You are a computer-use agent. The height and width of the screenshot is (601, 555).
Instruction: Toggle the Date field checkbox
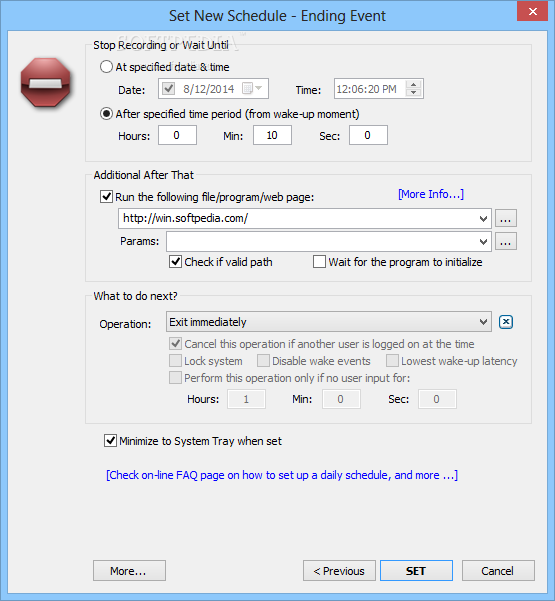pos(169,89)
